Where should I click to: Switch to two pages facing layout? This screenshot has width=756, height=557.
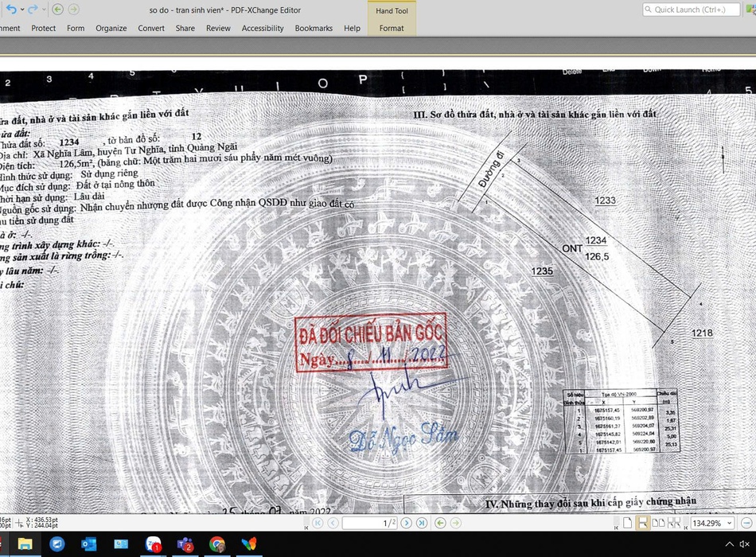point(659,523)
